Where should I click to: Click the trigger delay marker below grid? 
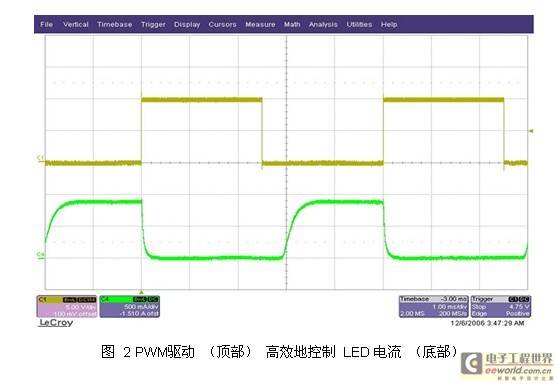point(141,292)
